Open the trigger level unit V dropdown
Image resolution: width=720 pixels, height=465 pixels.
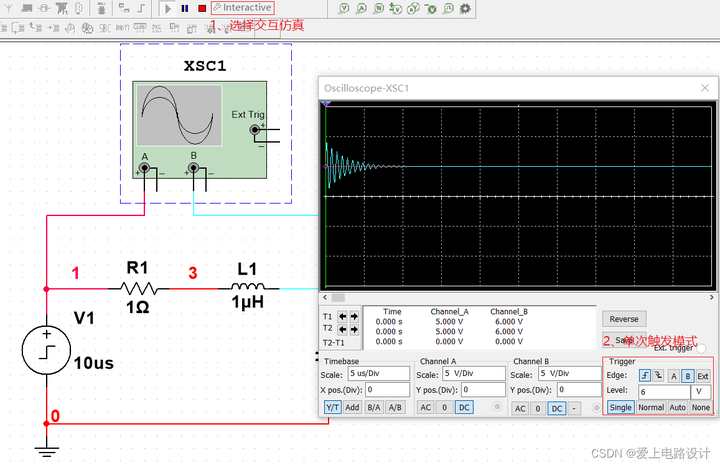point(701,391)
